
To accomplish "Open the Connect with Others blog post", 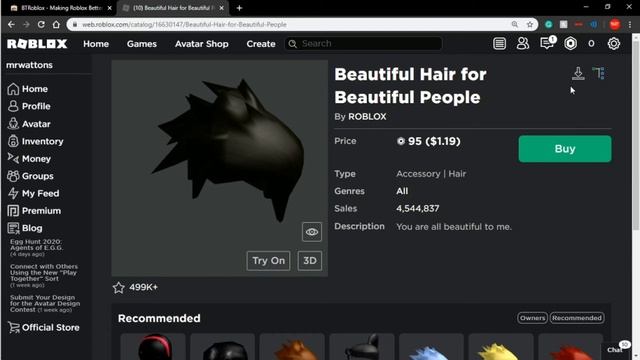I will [44, 276].
